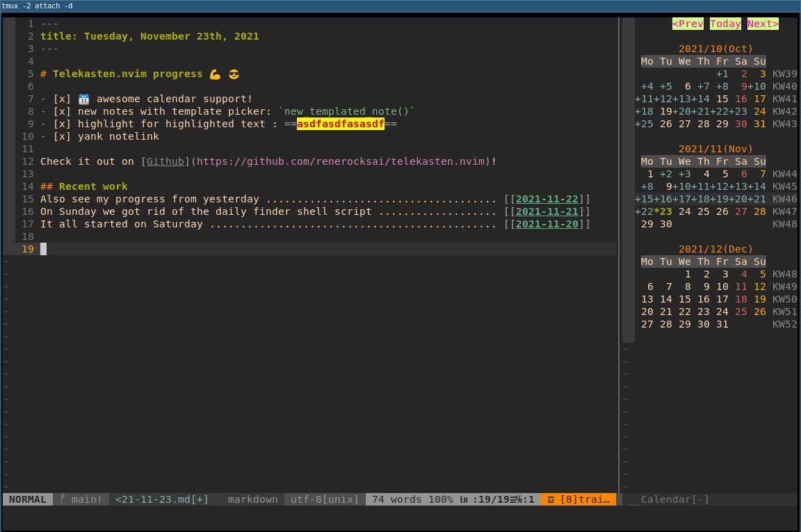Click the yellow highlighted asdfasdfasasdf text
The image size is (801, 532).
point(340,124)
